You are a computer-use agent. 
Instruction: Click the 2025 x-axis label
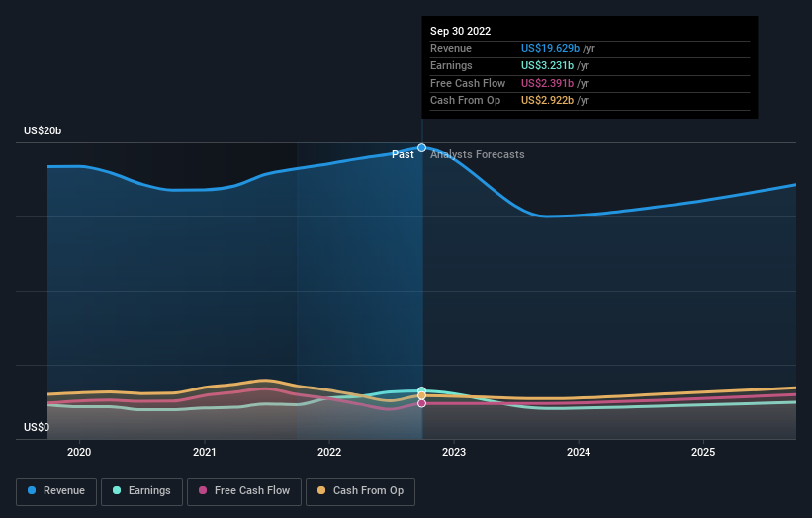[704, 453]
